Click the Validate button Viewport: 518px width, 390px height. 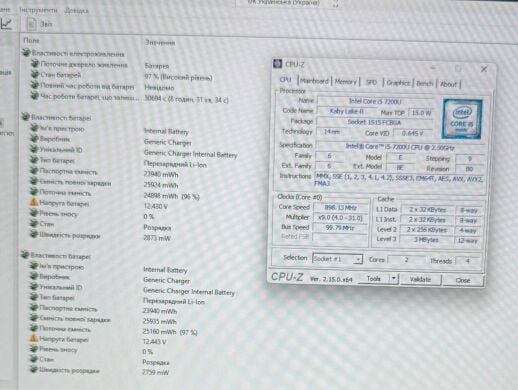coord(420,279)
